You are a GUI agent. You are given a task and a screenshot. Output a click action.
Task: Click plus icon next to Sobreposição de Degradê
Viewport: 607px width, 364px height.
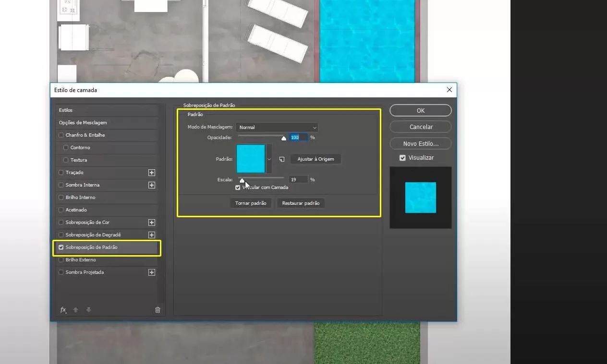click(152, 235)
